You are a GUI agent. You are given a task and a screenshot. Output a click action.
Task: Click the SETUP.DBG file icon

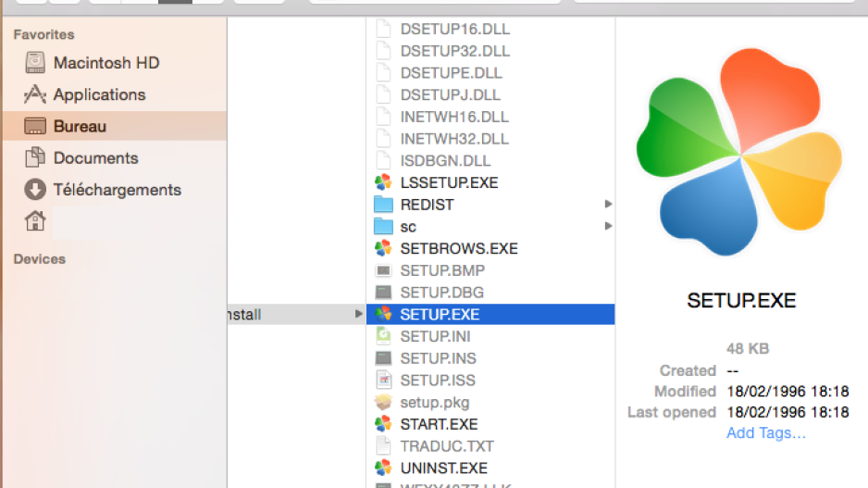click(383, 292)
